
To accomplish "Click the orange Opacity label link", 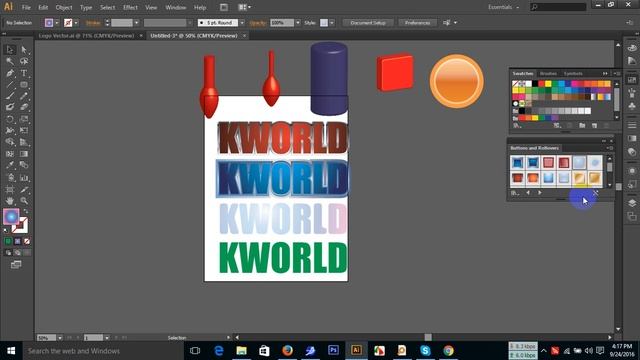I will [x=258, y=23].
